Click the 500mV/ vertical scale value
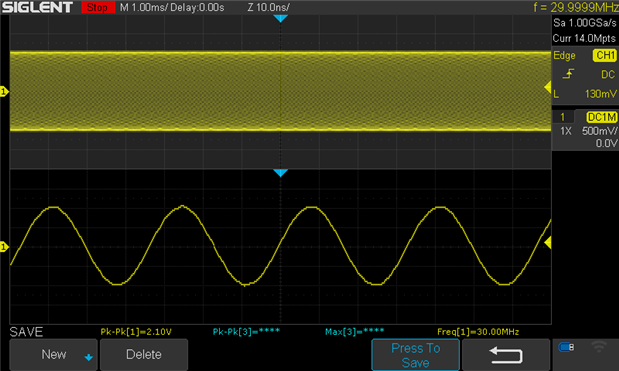Viewport: 619px width, 371px height. click(x=599, y=131)
